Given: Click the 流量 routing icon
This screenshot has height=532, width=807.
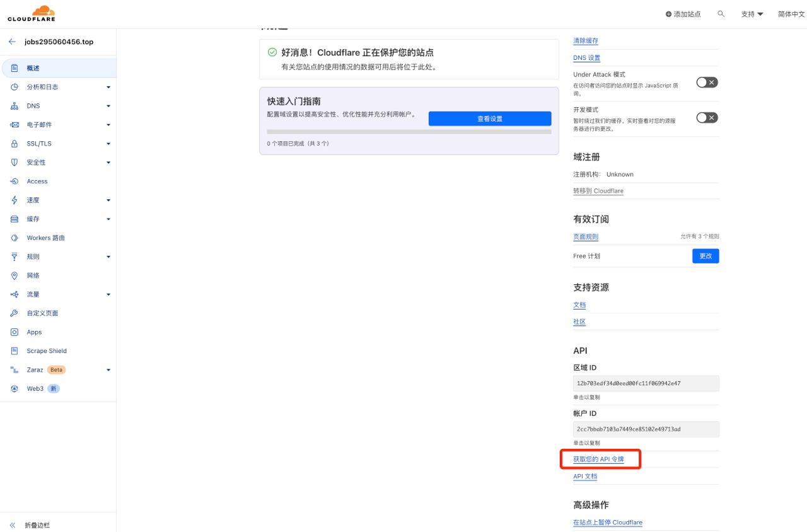Looking at the screenshot, I should click(15, 294).
